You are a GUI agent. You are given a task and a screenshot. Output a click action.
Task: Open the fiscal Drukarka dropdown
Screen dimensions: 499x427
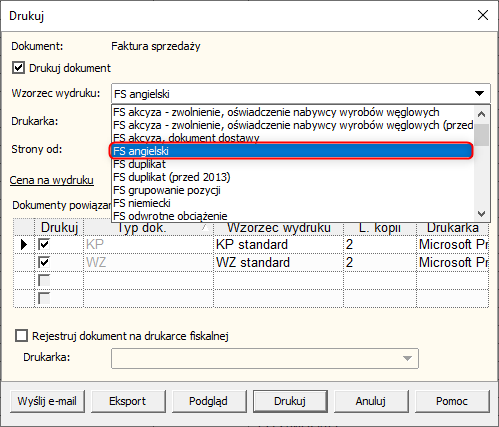coord(265,358)
